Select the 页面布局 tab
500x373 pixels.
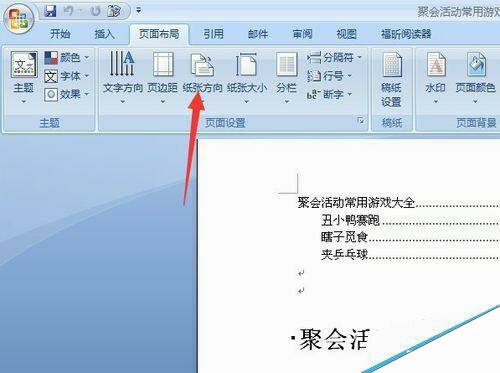tap(159, 34)
